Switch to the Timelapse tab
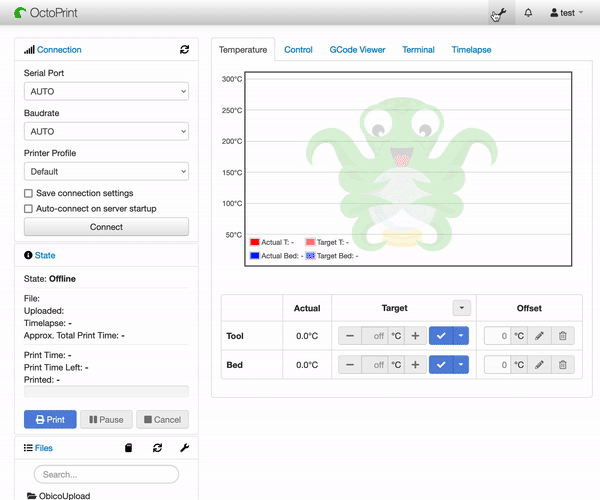Screen dimensions: 600x500 (x=471, y=50)
